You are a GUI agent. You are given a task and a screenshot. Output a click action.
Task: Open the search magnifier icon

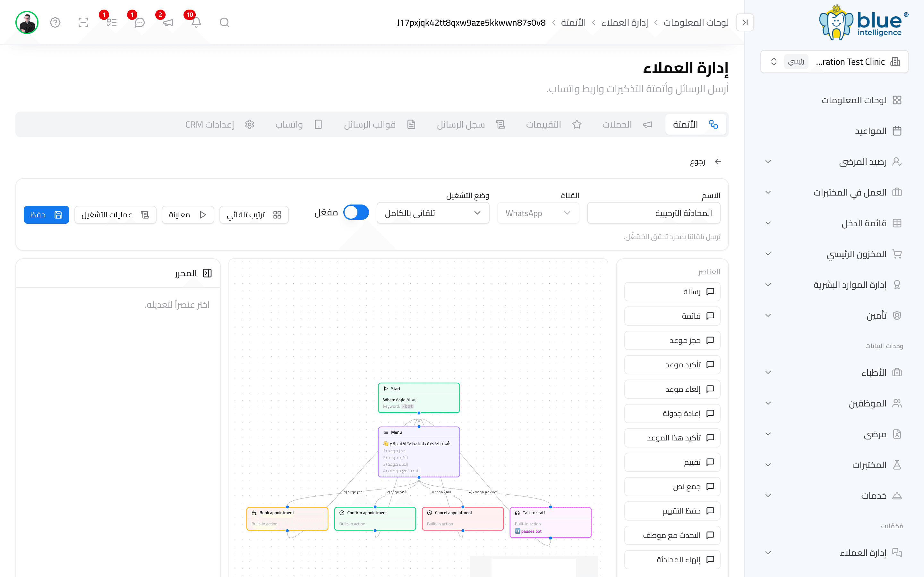pyautogui.click(x=225, y=22)
